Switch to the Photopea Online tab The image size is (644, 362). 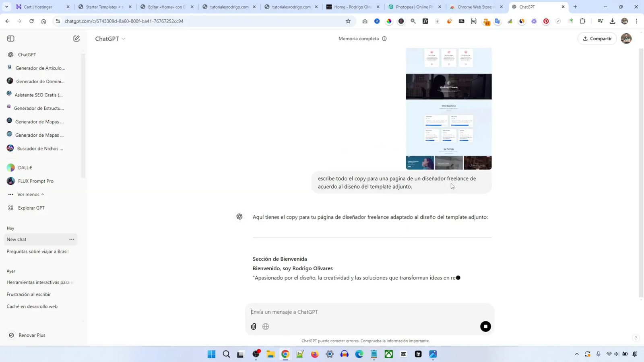click(x=415, y=7)
